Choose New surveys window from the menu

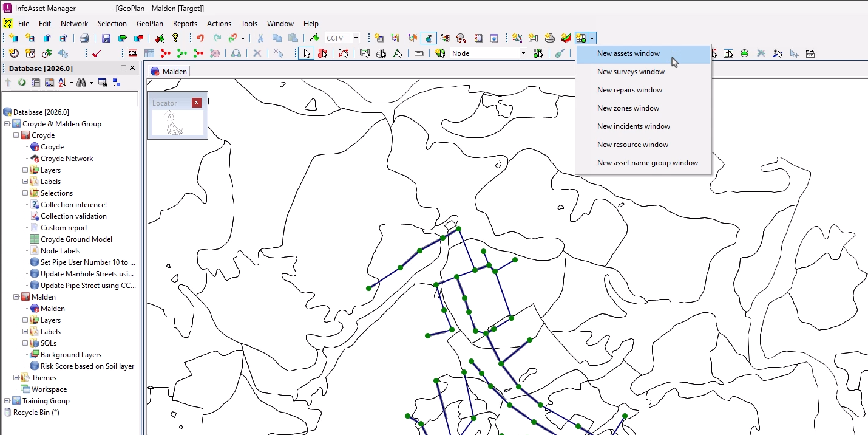pyautogui.click(x=631, y=72)
